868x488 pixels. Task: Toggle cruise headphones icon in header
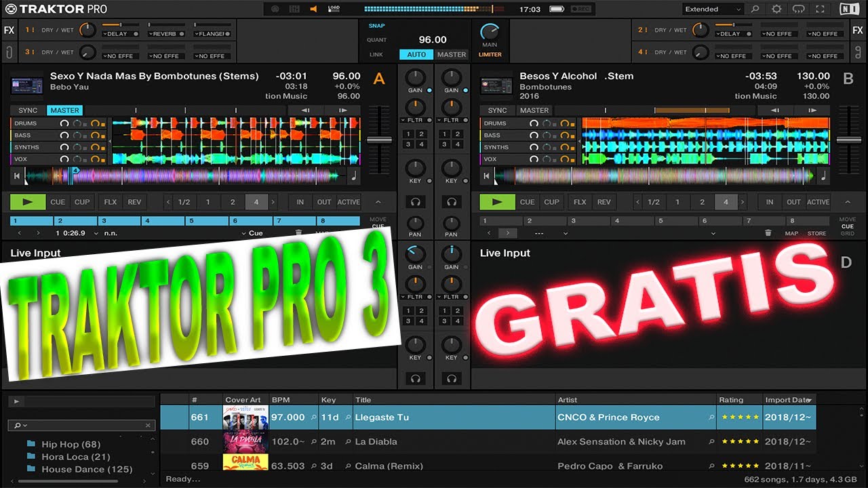tap(798, 9)
